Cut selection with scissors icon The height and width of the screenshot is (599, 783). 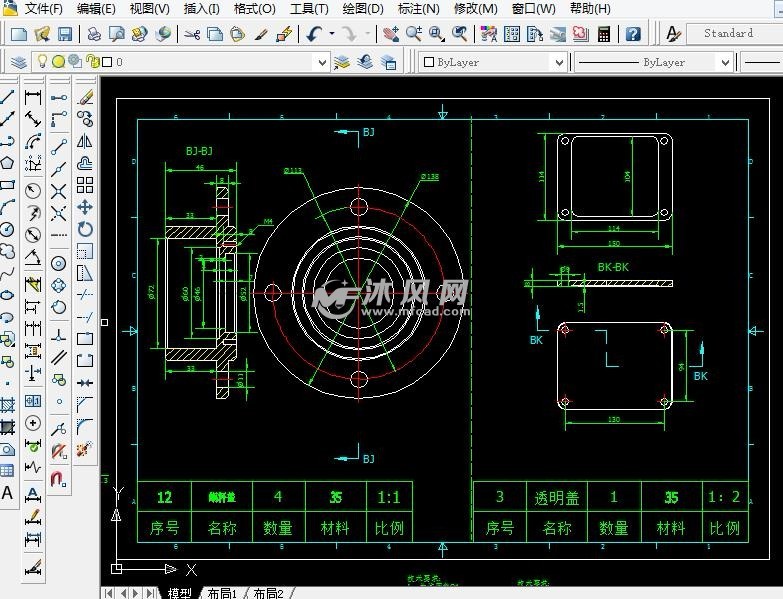[192, 34]
